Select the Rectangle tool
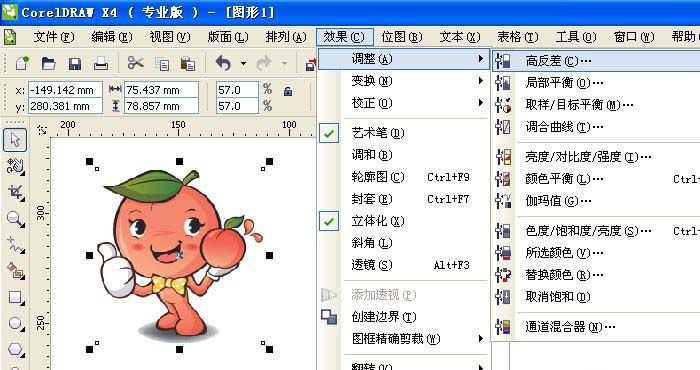Viewport: 700px width, 370px height. tap(16, 297)
